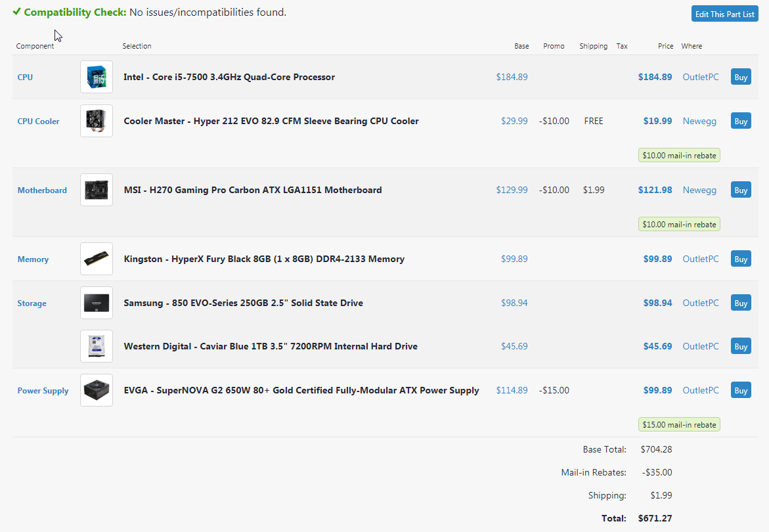Image resolution: width=769 pixels, height=532 pixels.
Task: Open the Samsung 850 EVO SSD thumbnail
Action: [x=97, y=303]
